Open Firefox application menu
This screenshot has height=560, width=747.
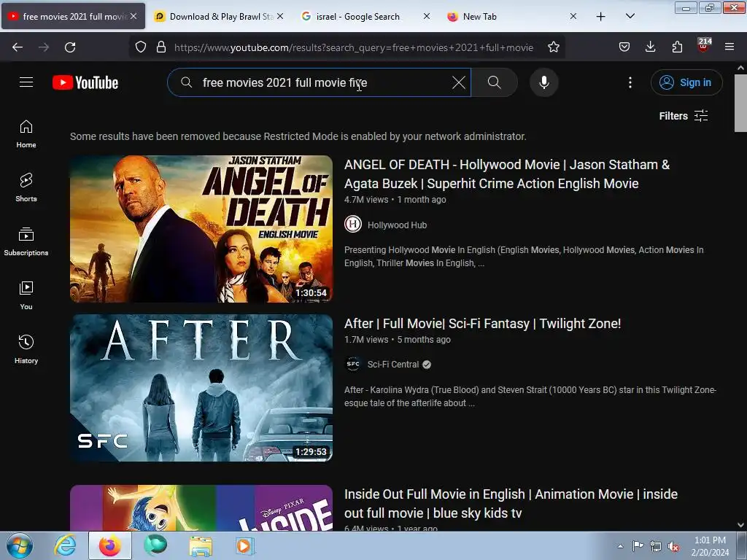(x=729, y=47)
